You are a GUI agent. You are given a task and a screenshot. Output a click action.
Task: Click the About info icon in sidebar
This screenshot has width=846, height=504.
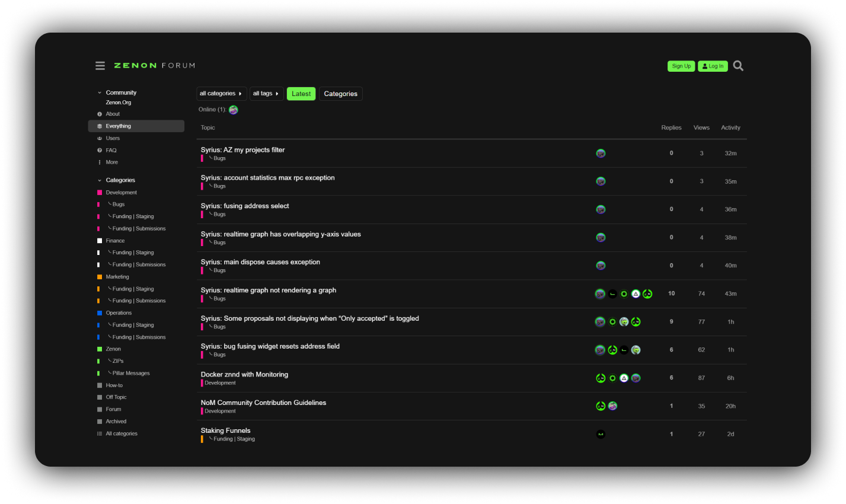[x=100, y=114]
